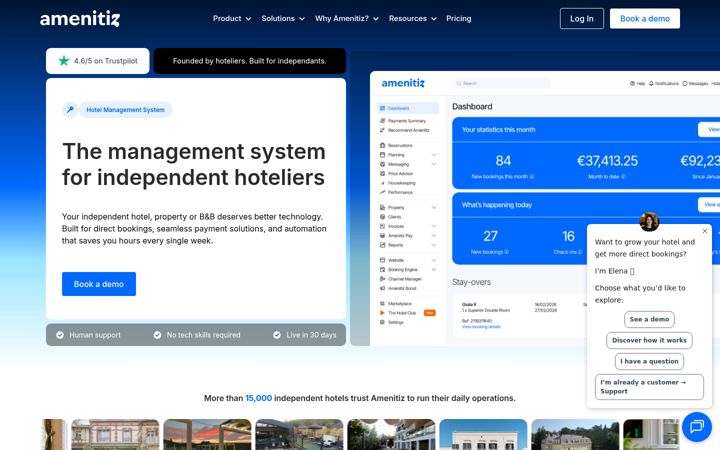Open the Why Amenitiz? dropdown
720x450 pixels.
coord(347,18)
